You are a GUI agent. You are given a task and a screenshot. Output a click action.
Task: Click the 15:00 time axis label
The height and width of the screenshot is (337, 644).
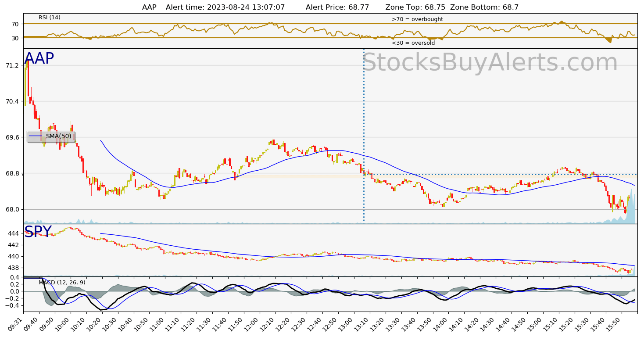533,325
